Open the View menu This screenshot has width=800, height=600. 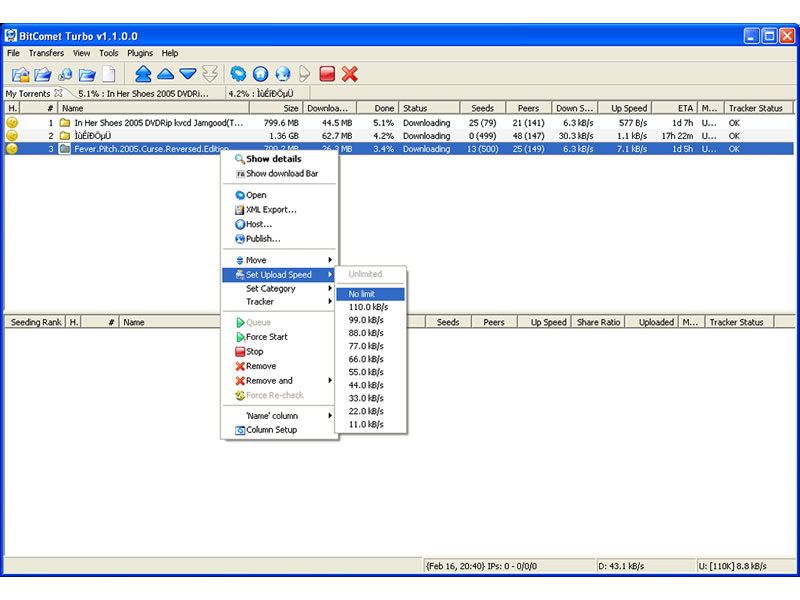[x=82, y=53]
